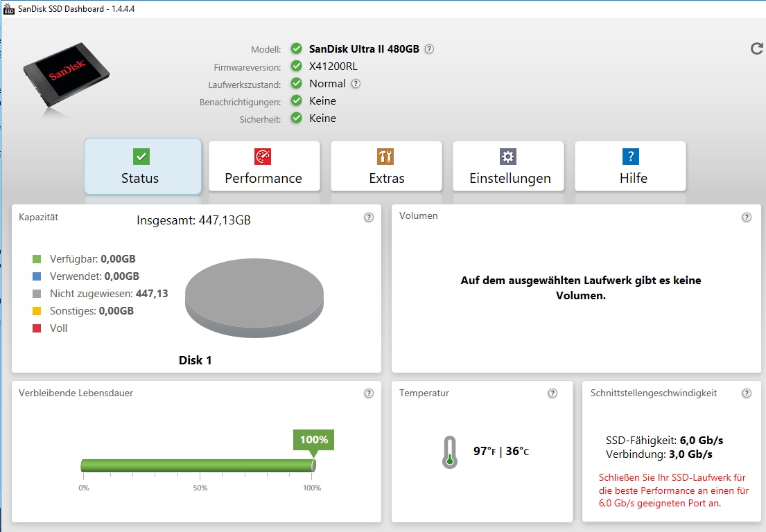Click the green Verfügbar legend swatch
766x532 pixels.
(37, 259)
